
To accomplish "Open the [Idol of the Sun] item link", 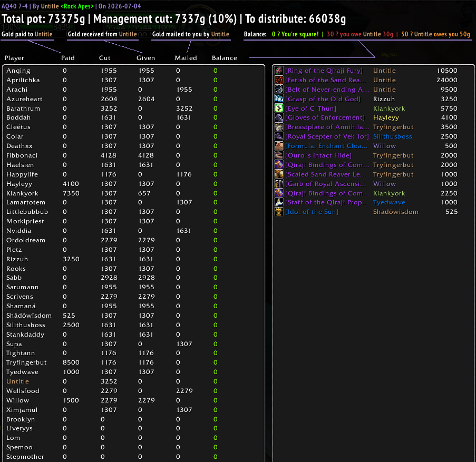I will [x=312, y=212].
